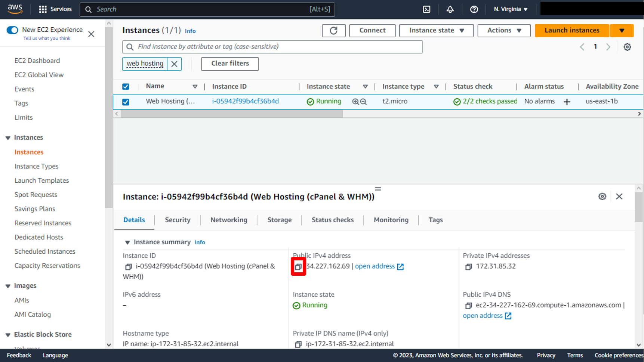The image size is (644, 362).
Task: Open the Instances Info link
Action: pos(190,31)
